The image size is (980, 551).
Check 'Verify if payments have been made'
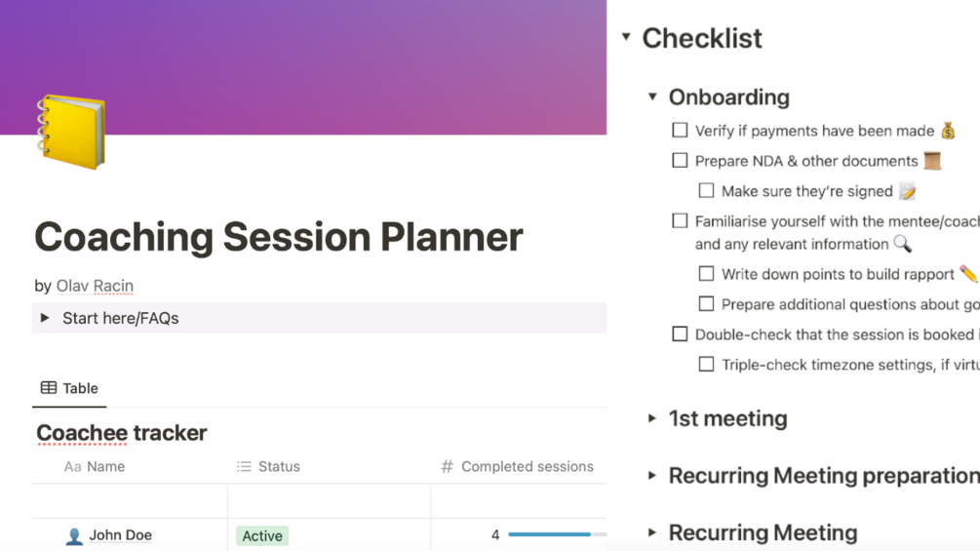[680, 130]
